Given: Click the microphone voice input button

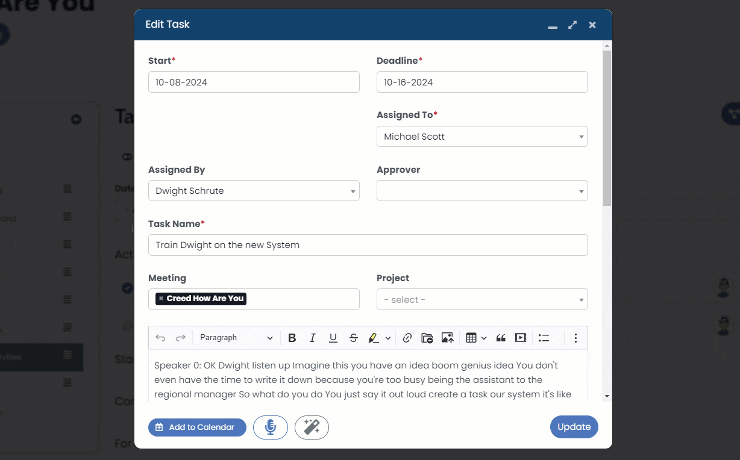Looking at the screenshot, I should (x=270, y=427).
